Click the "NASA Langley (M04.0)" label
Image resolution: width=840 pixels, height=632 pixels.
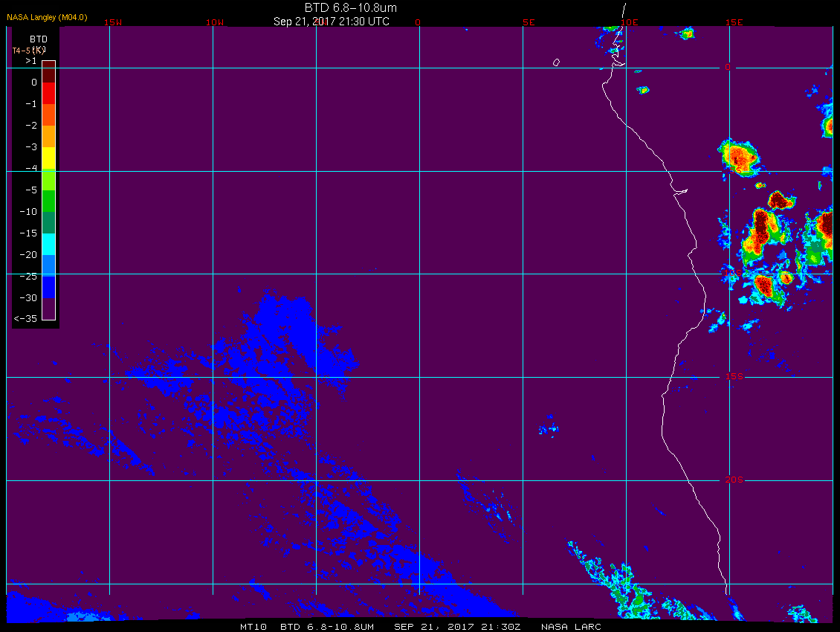pyautogui.click(x=47, y=17)
